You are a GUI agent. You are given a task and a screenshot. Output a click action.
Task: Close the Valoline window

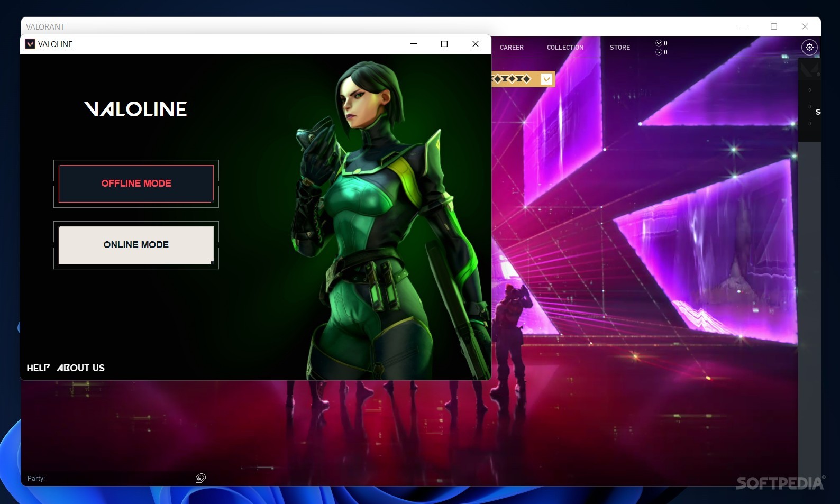(476, 44)
